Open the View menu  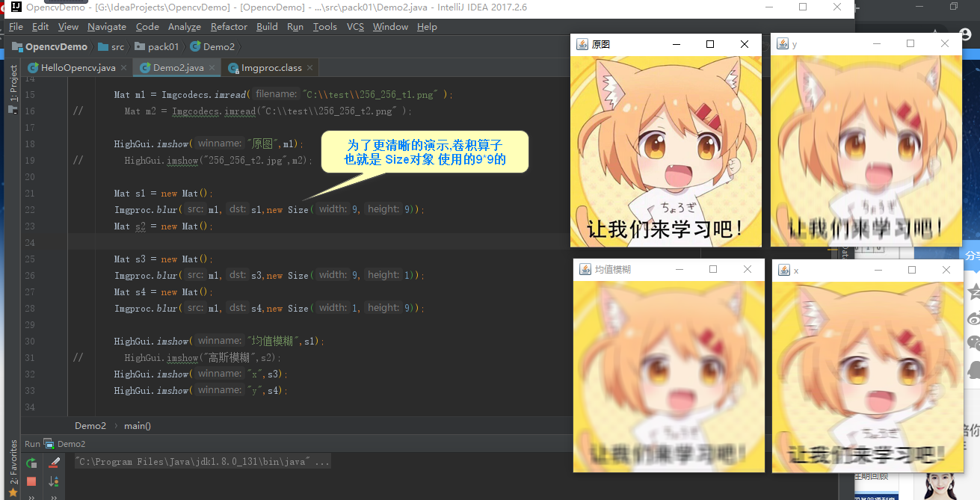point(68,26)
